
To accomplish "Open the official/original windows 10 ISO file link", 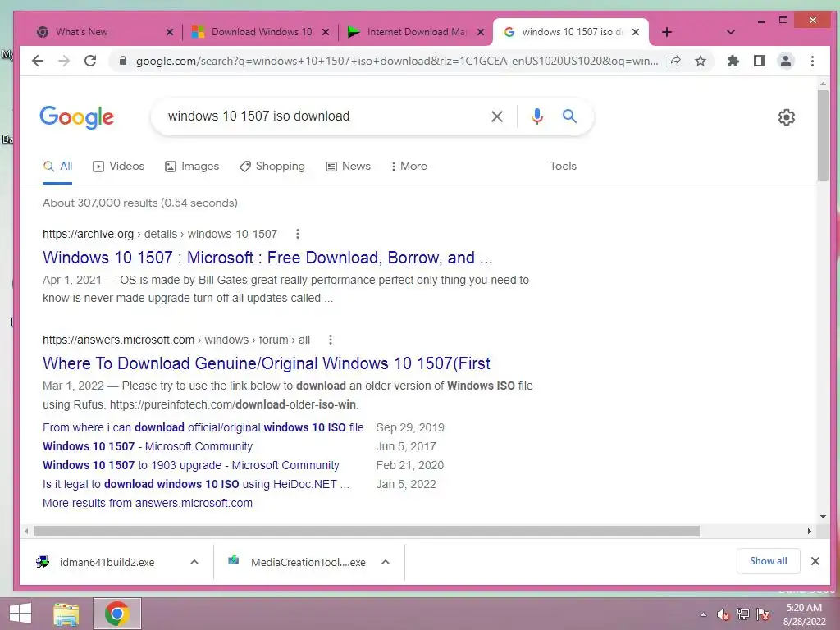I will 203,427.
